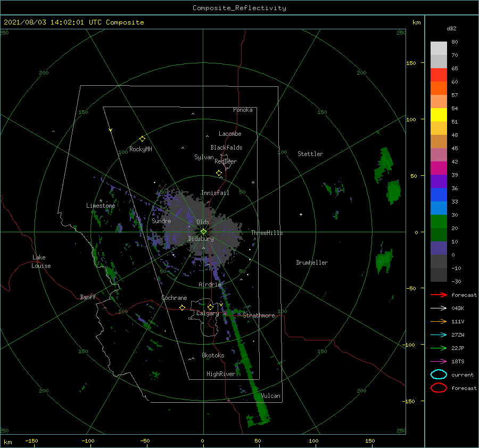Click the 18TS legend text

pyautogui.click(x=458, y=362)
